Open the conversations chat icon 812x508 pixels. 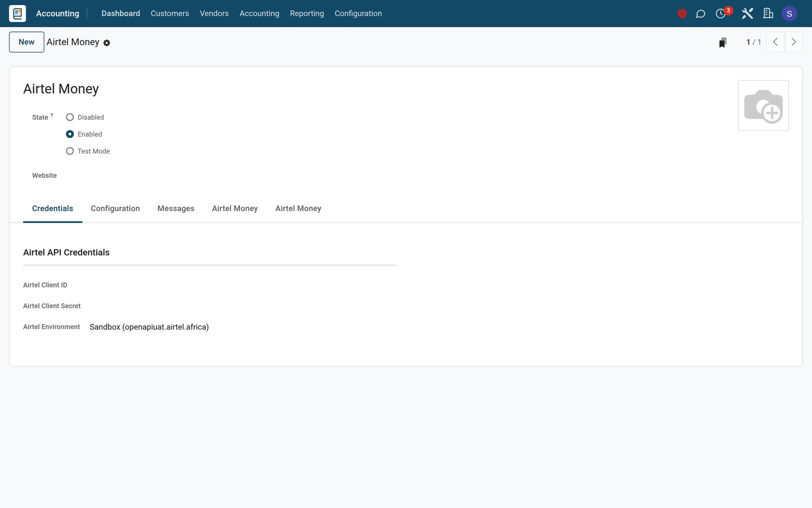(x=700, y=14)
